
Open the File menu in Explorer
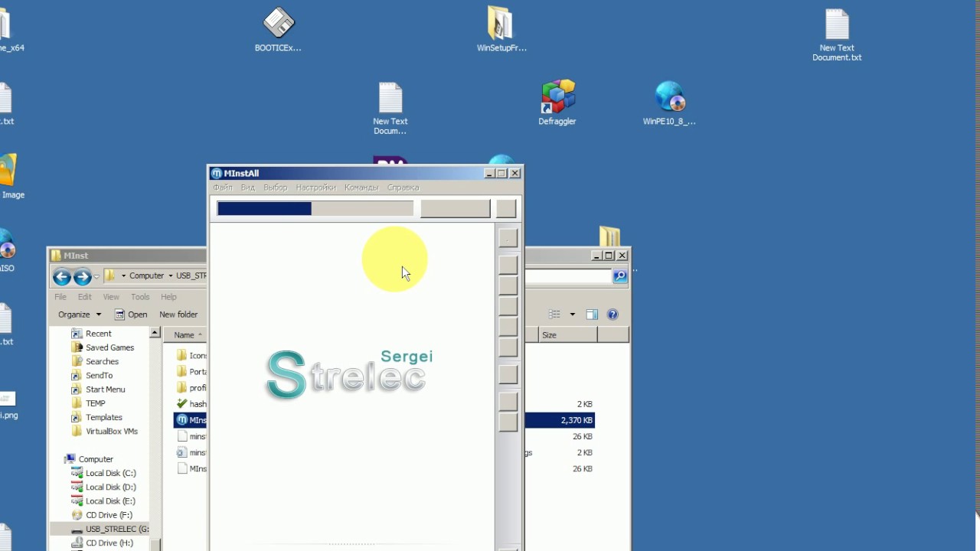[x=60, y=297]
